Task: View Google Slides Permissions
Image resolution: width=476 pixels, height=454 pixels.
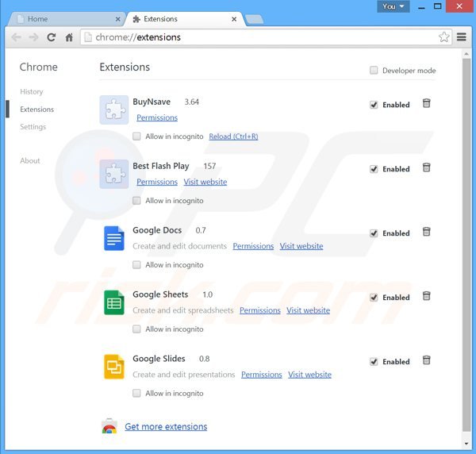Action: pyautogui.click(x=262, y=375)
